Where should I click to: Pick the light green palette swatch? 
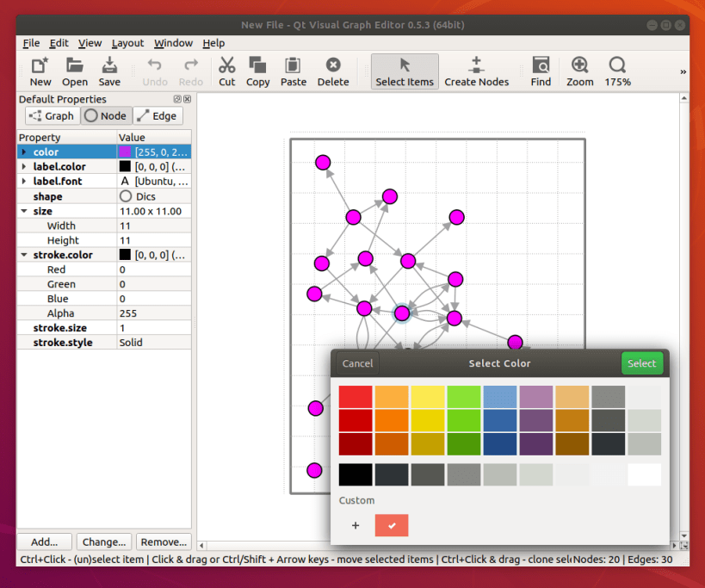[464, 397]
